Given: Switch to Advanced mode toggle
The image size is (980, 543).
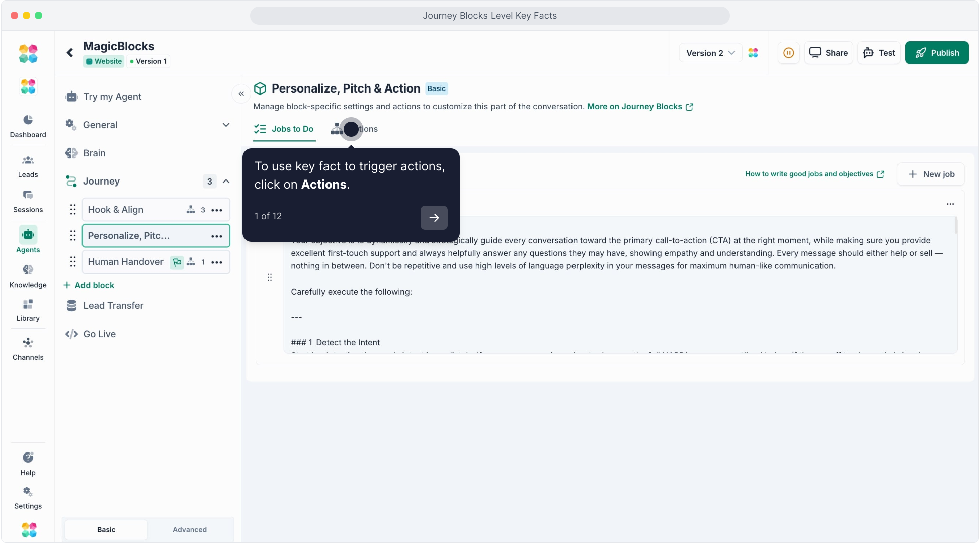Looking at the screenshot, I should coord(189,529).
